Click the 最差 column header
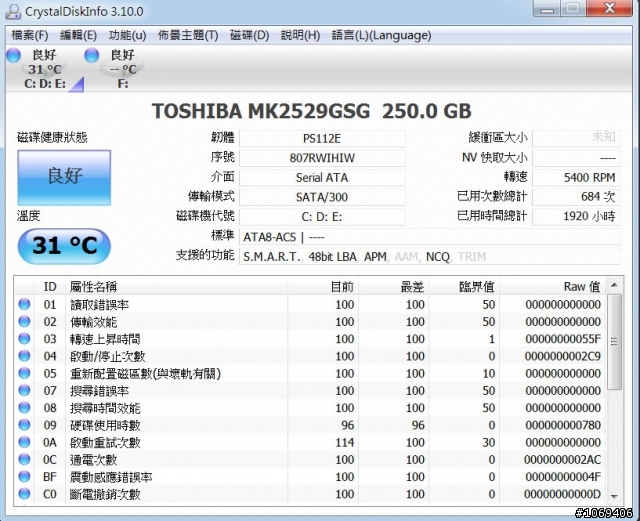Screen dimensions: 640x521 393,287
